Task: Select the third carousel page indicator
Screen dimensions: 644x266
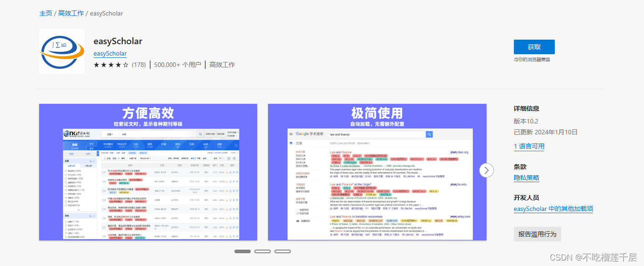Action: tap(283, 251)
